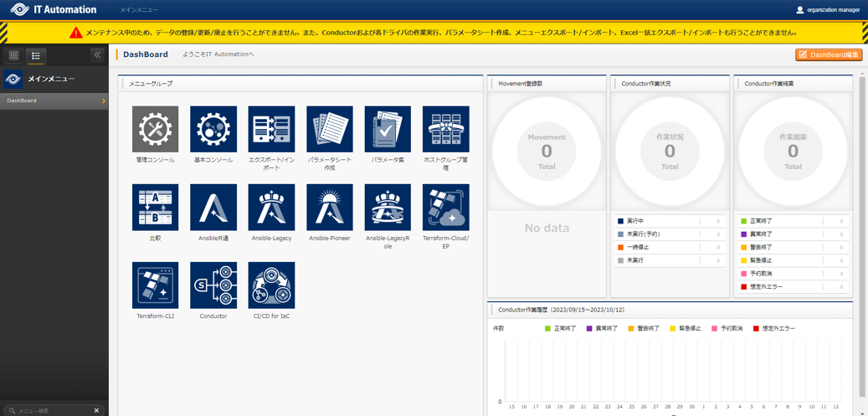The image size is (868, 416).
Task: Open the 比較 compare icon
Action: pos(155,207)
